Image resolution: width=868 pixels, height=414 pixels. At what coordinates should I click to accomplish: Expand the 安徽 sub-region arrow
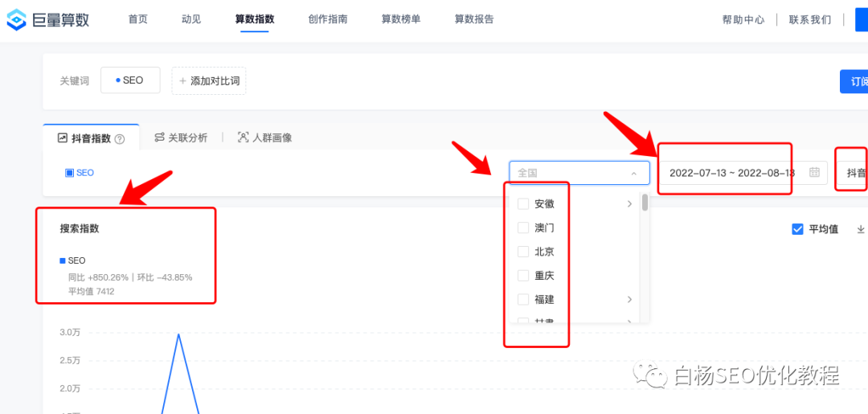[629, 204]
